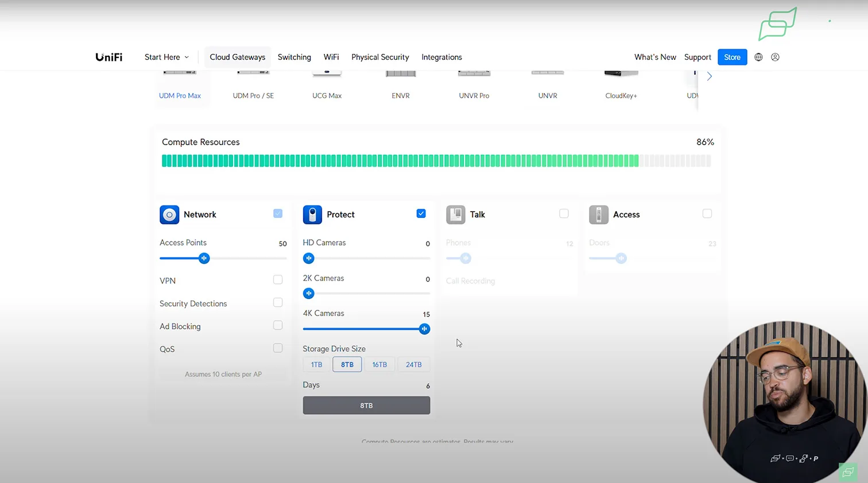Select the UDM Pro Max device
Viewport: 868px width, 483px height.
[x=180, y=84]
